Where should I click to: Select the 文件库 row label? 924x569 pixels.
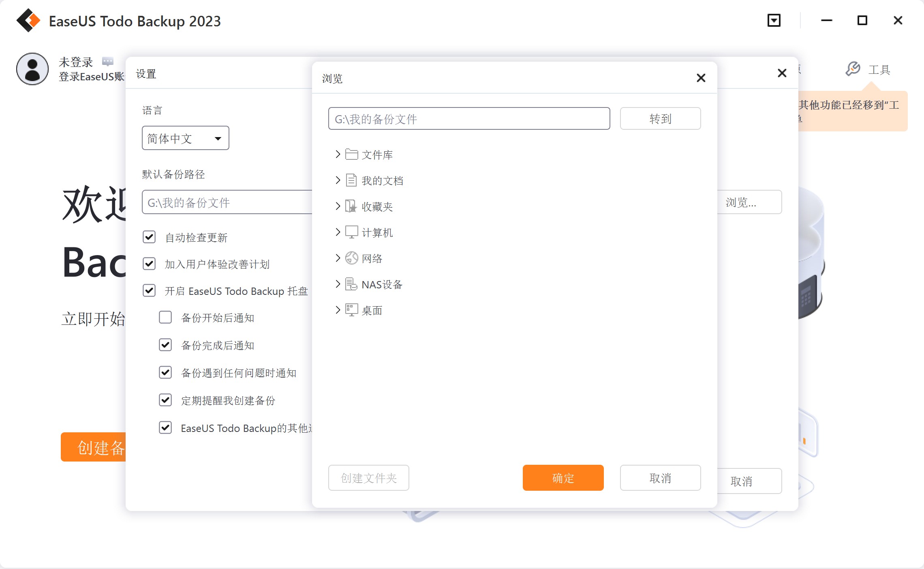click(x=377, y=155)
